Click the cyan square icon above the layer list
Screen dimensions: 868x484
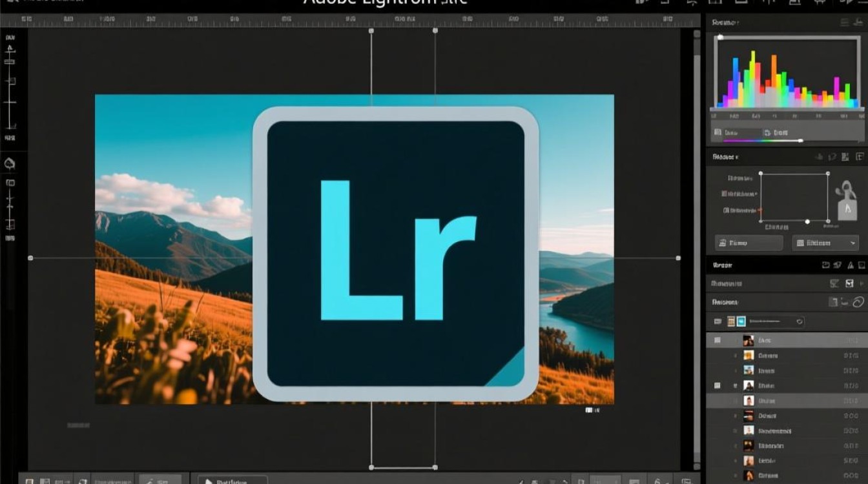click(x=741, y=321)
